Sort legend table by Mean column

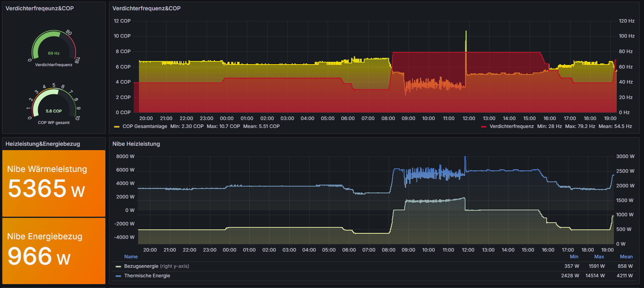pyautogui.click(x=626, y=257)
